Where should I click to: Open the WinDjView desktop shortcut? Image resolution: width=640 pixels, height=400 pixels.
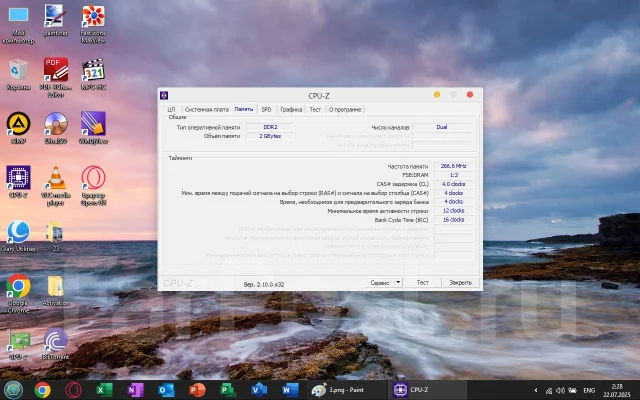pyautogui.click(x=93, y=128)
